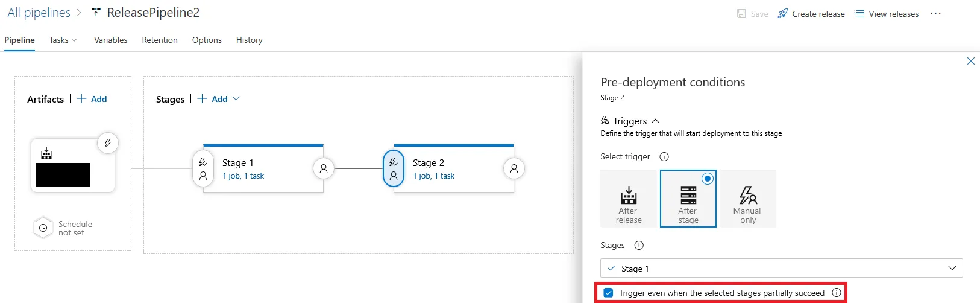Open the more actions ellipsis menu

click(935, 14)
